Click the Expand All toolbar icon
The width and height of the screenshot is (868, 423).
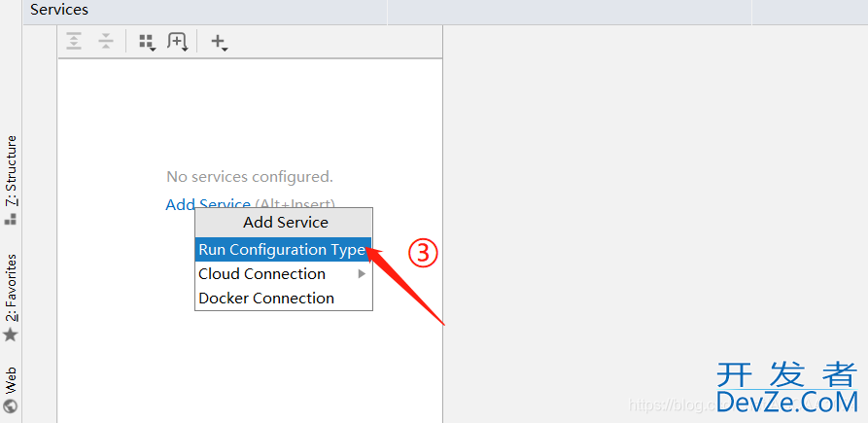[x=74, y=41]
